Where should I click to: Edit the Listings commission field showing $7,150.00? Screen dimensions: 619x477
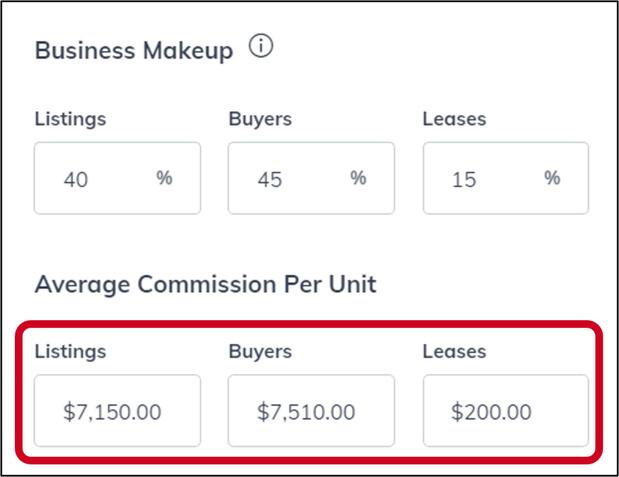pos(117,411)
